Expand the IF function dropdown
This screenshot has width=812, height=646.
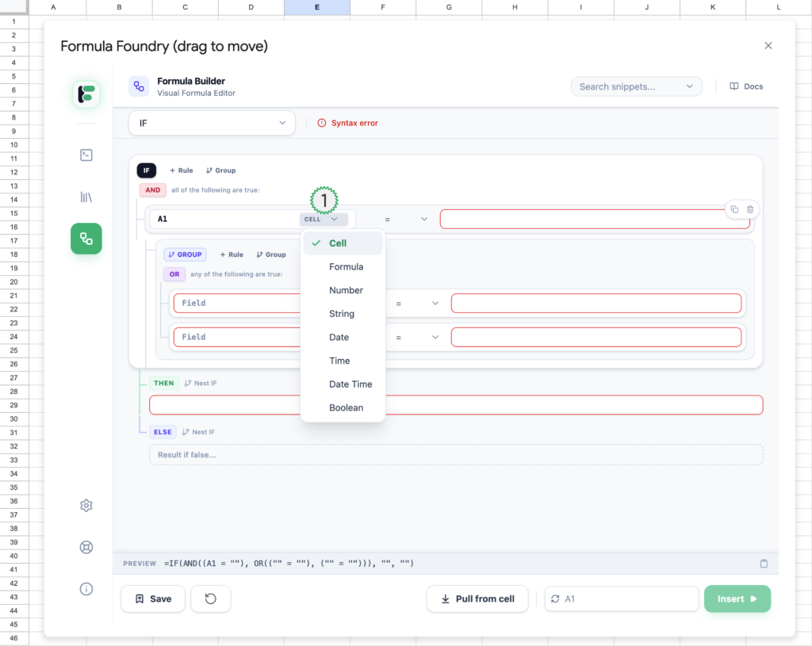(x=212, y=123)
